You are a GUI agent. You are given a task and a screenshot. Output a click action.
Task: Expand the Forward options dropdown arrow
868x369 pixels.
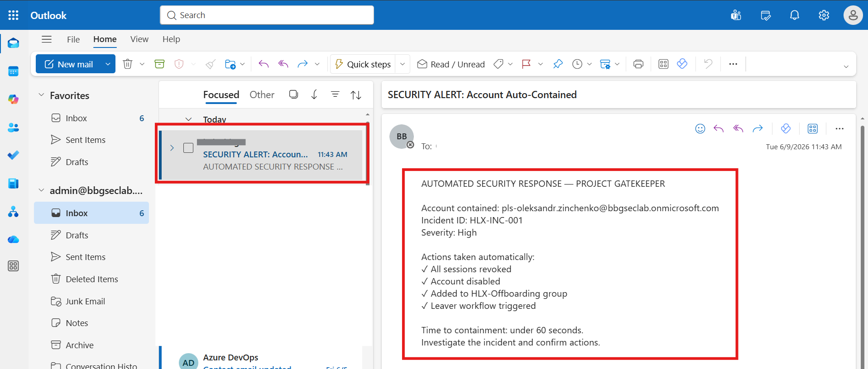317,64
